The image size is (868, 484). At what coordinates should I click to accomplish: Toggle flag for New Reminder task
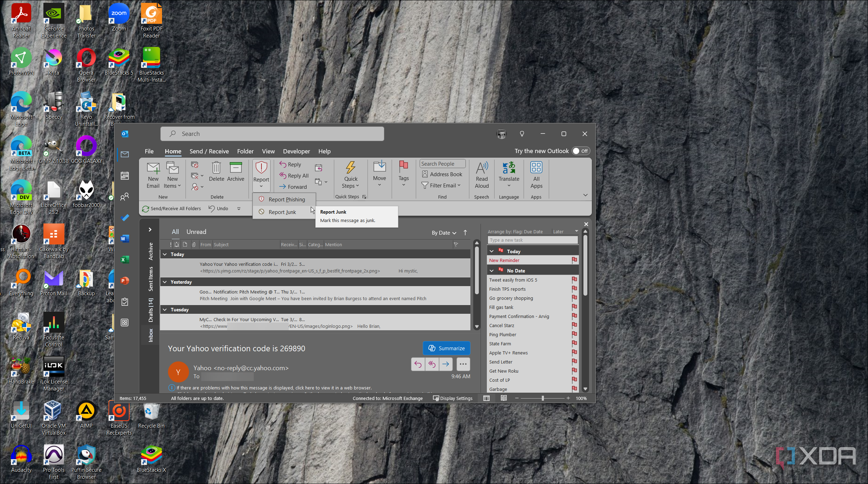[x=574, y=260]
